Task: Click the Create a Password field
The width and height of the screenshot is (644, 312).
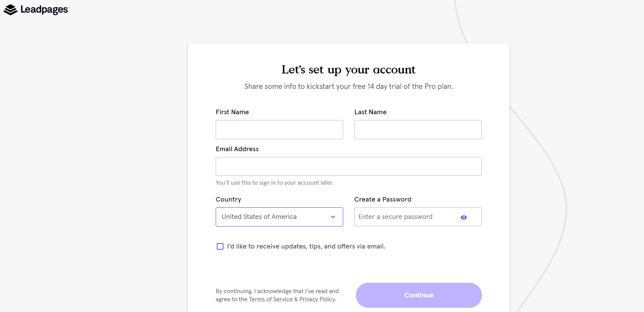Action: pyautogui.click(x=418, y=217)
